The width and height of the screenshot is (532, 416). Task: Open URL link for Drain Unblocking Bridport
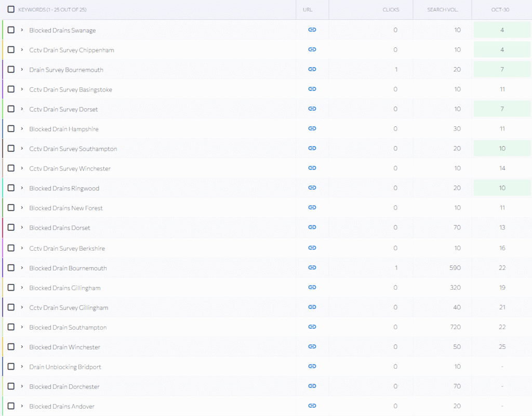[x=312, y=366]
